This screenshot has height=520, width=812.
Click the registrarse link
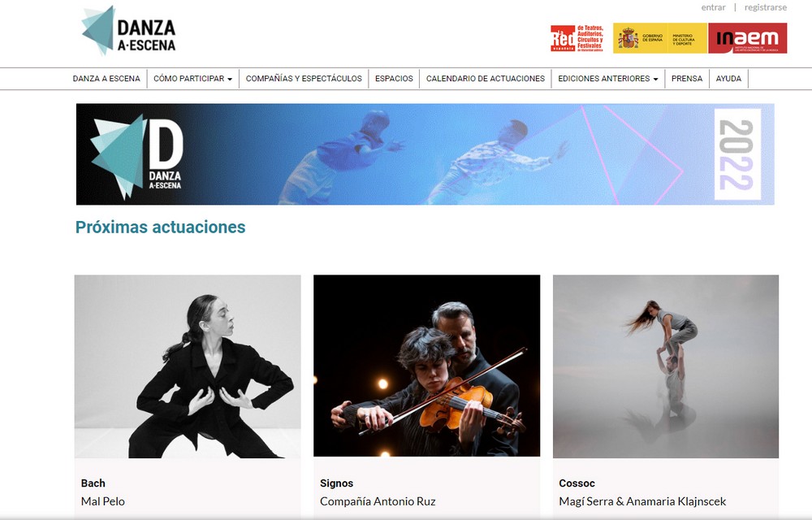click(x=766, y=7)
